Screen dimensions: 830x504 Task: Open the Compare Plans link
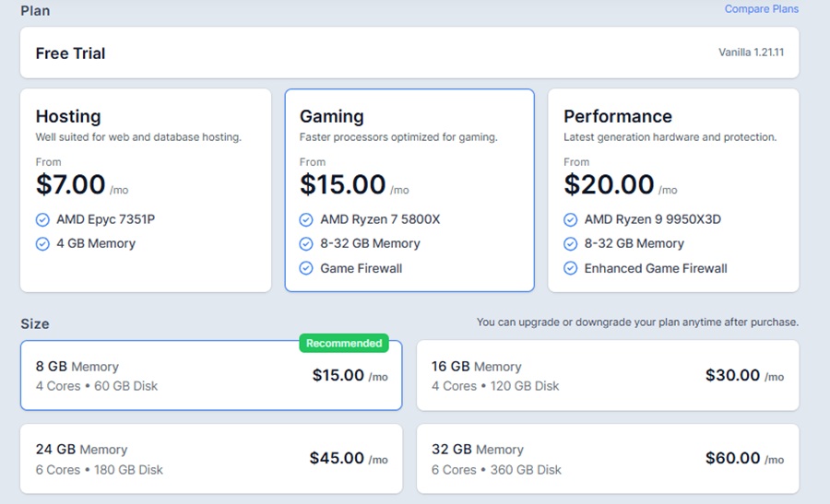pos(761,9)
